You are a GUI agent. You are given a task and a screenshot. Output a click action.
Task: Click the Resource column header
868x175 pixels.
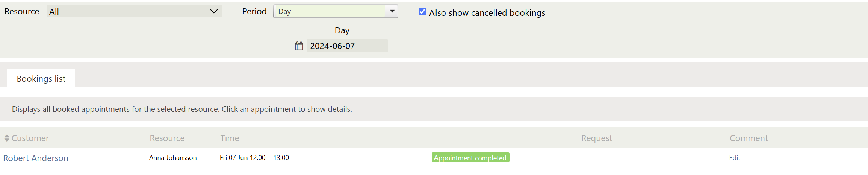pyautogui.click(x=167, y=138)
